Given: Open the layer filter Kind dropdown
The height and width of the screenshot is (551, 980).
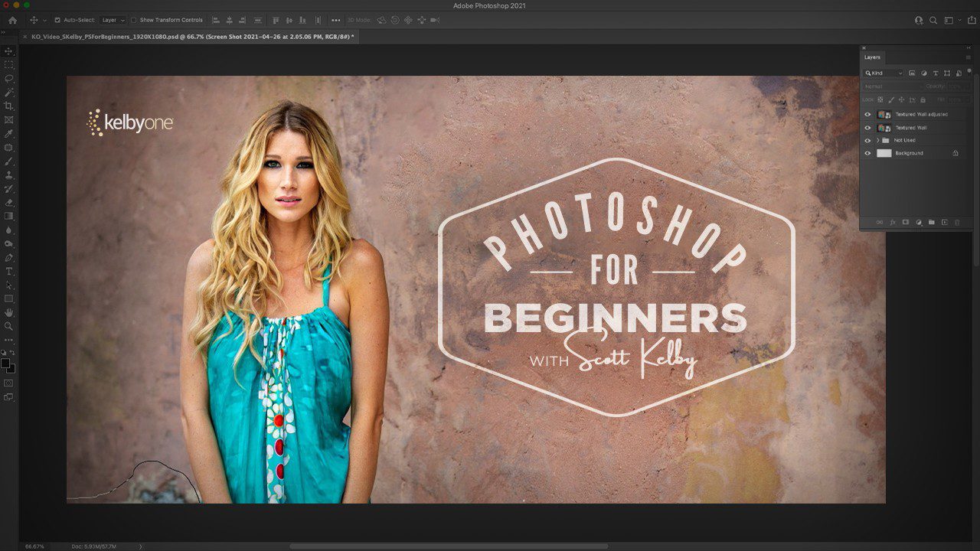Looking at the screenshot, I should pos(884,73).
